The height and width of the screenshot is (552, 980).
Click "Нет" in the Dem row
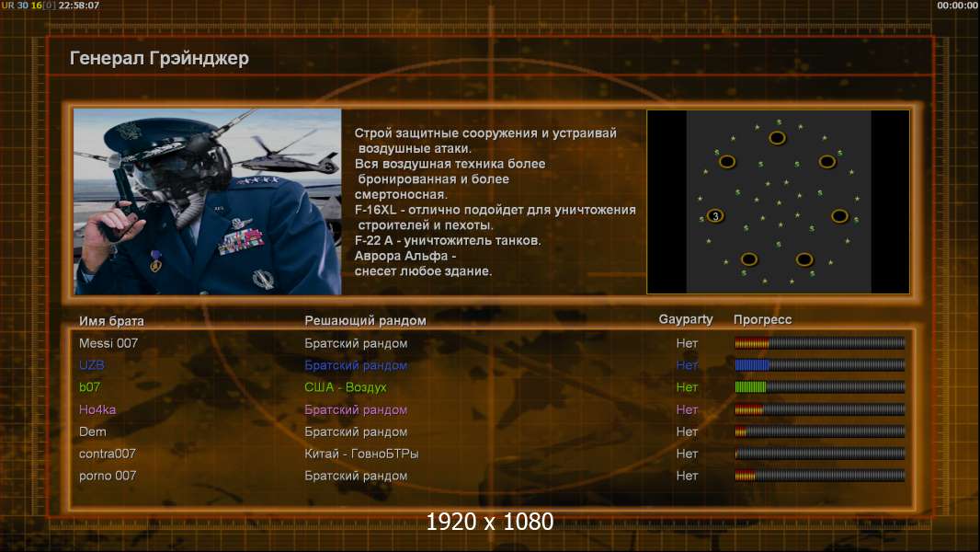pyautogui.click(x=687, y=431)
